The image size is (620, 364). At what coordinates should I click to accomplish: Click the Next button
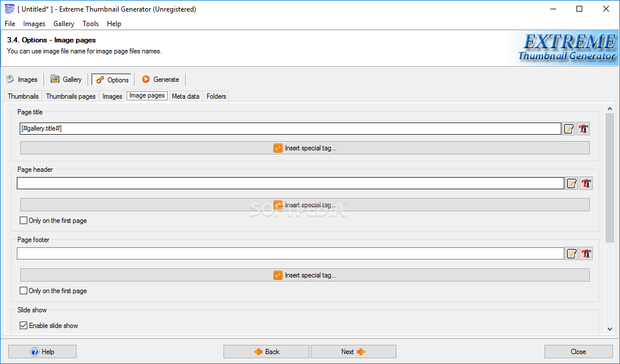click(354, 352)
